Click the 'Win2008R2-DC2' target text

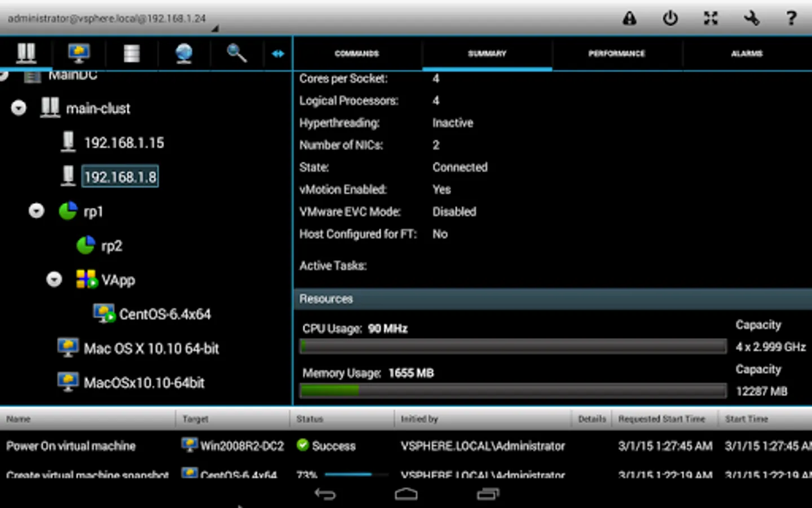pyautogui.click(x=242, y=446)
